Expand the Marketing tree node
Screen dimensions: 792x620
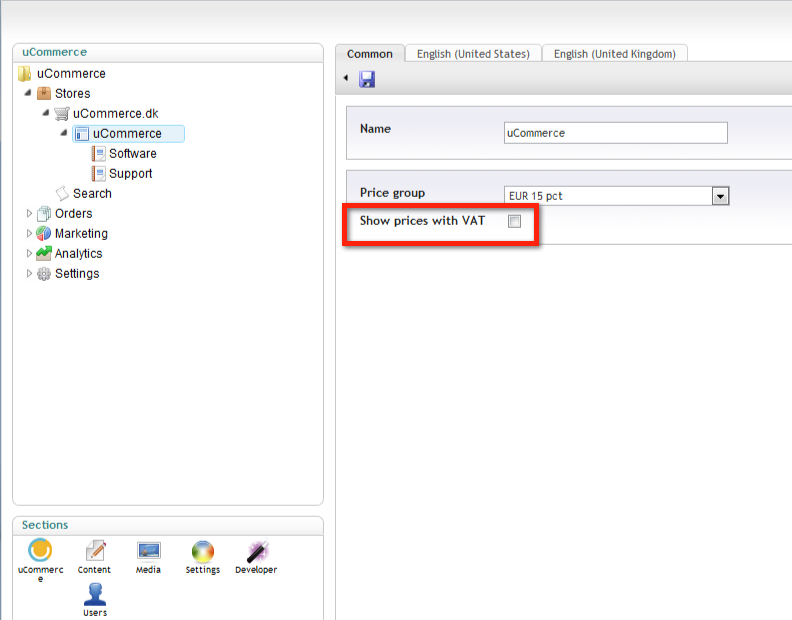(29, 233)
